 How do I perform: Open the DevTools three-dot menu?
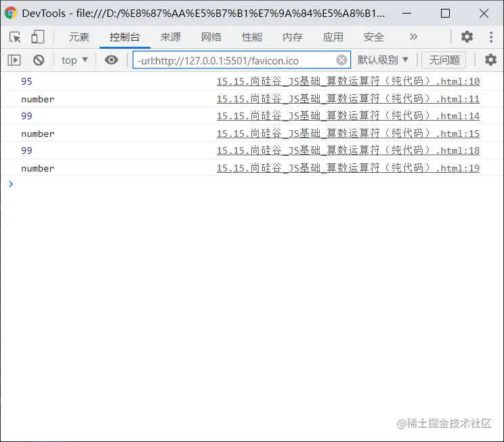[x=491, y=37]
